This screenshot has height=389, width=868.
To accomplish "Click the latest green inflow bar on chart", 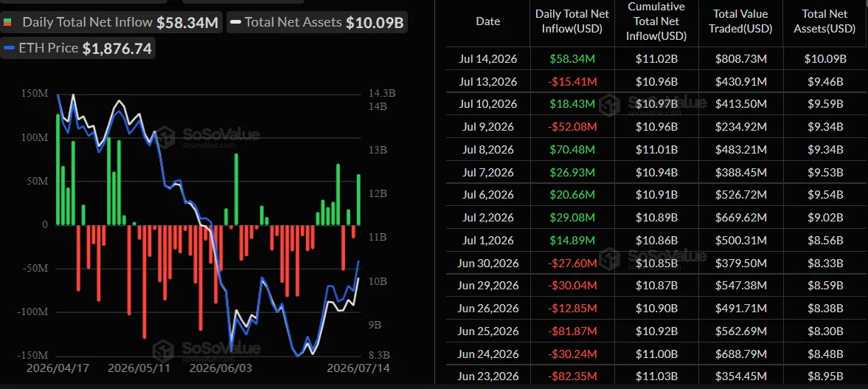I will tap(358, 199).
